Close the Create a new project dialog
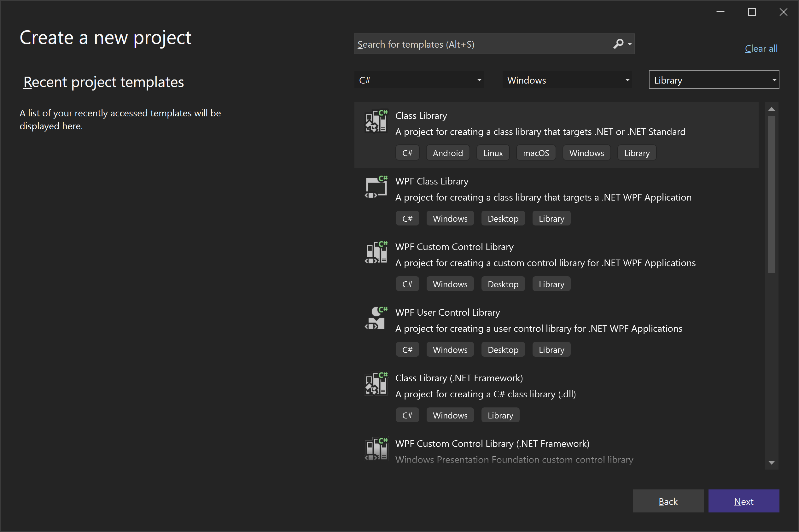Screen dimensions: 799x532 click(784, 12)
